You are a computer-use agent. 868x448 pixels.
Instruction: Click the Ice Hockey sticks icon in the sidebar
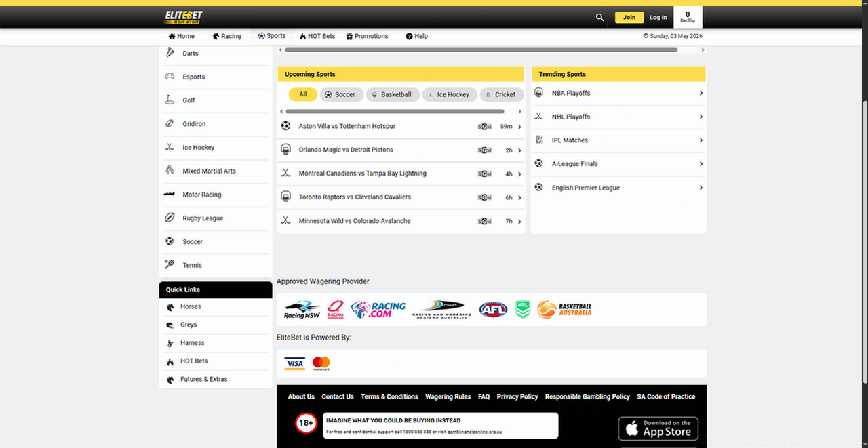pos(170,147)
